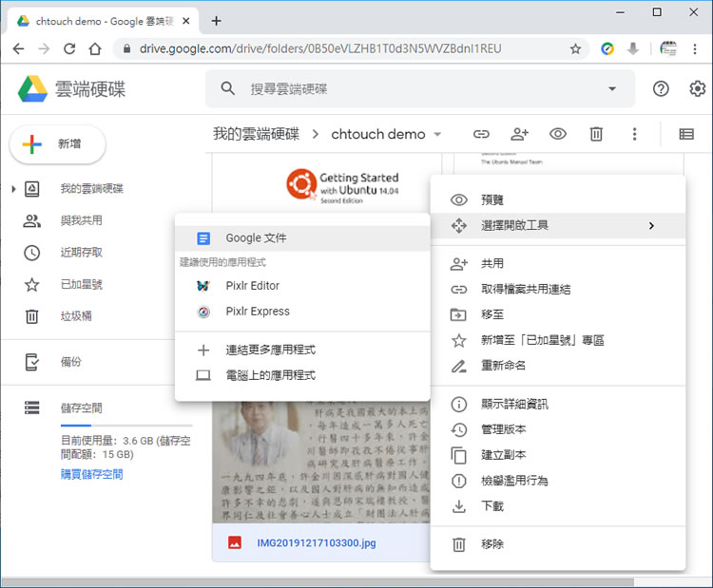Bookmark this page with the star icon
The image size is (713, 588).
[575, 48]
